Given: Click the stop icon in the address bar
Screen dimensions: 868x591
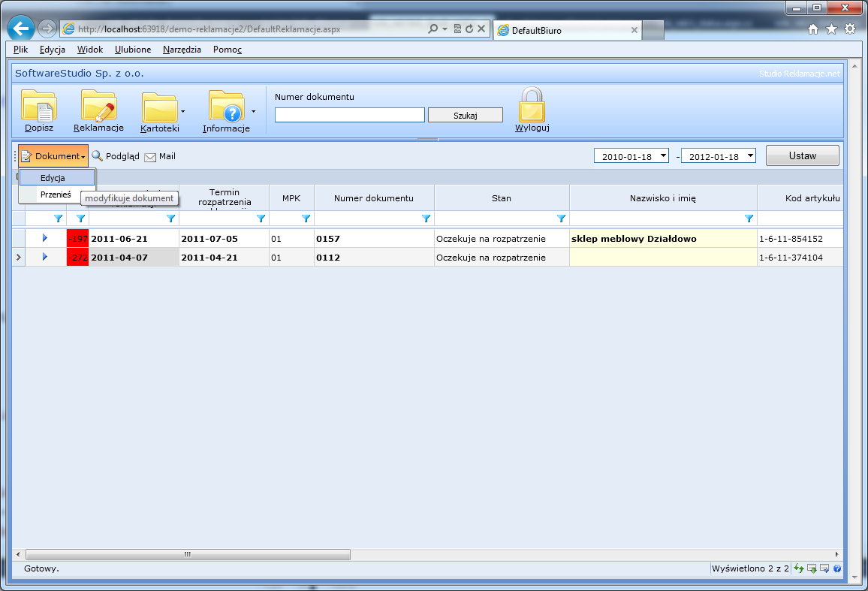Looking at the screenshot, I should click(481, 29).
